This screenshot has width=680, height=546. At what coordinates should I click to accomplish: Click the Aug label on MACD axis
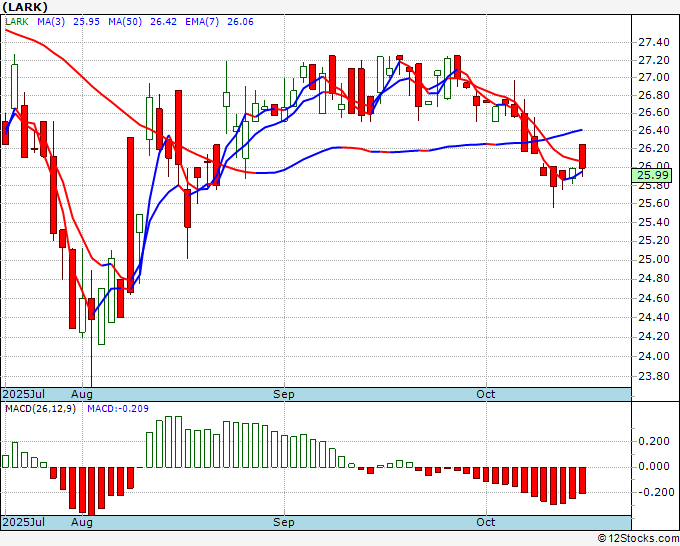[82, 522]
